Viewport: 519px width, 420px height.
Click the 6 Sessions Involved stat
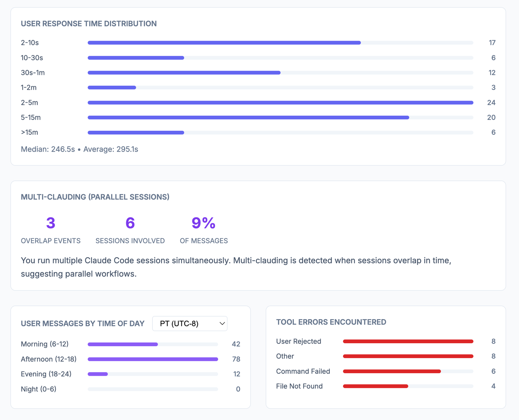coord(130,230)
